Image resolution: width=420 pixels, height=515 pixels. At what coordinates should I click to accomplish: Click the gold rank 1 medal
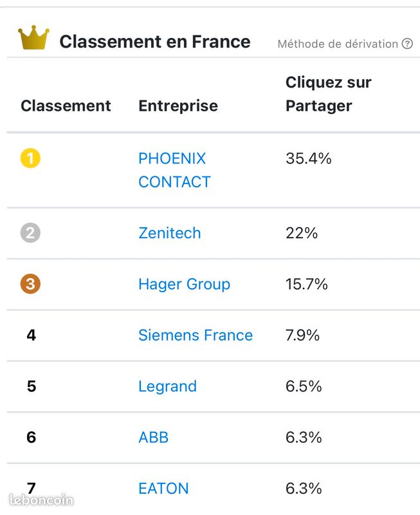click(x=30, y=158)
